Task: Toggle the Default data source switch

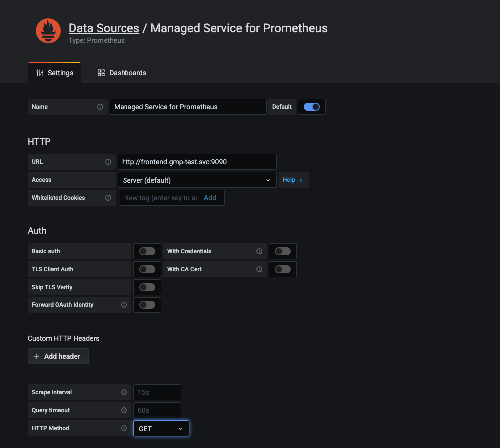Action: pos(312,107)
